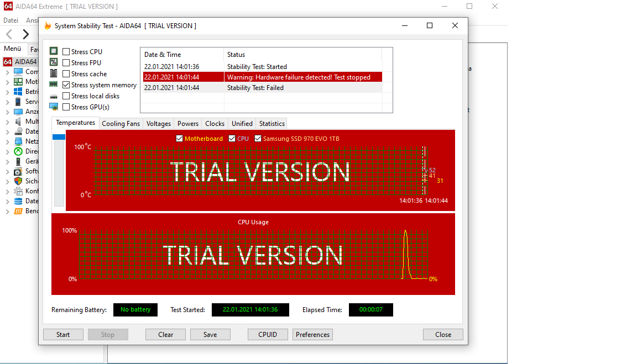Click the CPU chip icon beside Stress CPU

[x=54, y=51]
